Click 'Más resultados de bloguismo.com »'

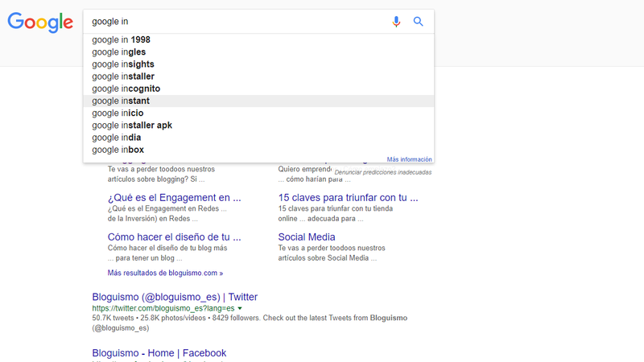165,273
